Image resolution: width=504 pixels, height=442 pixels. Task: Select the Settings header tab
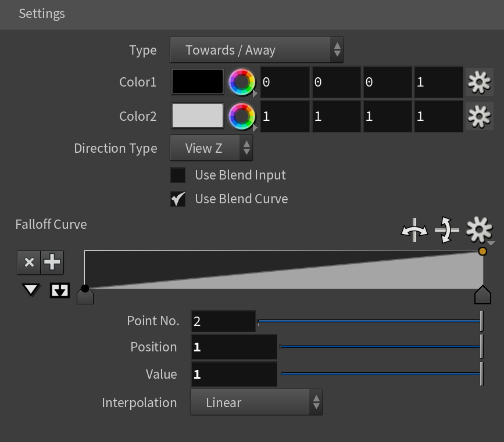(x=42, y=14)
